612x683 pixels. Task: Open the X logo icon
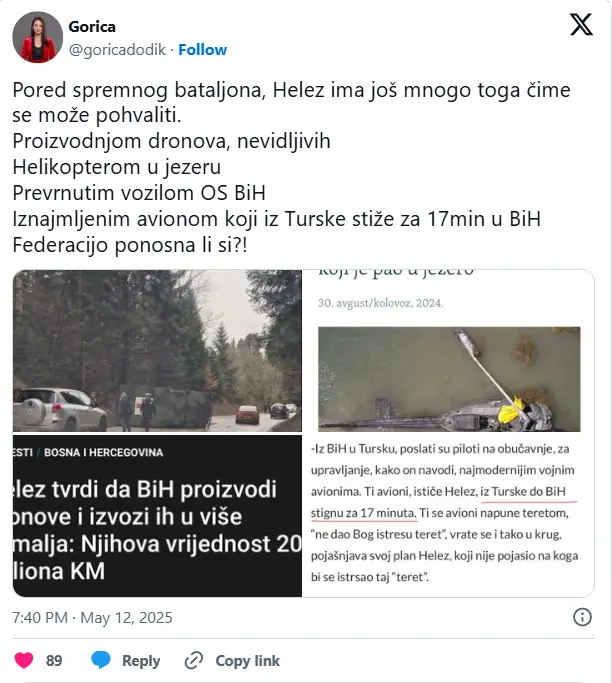pos(582,24)
